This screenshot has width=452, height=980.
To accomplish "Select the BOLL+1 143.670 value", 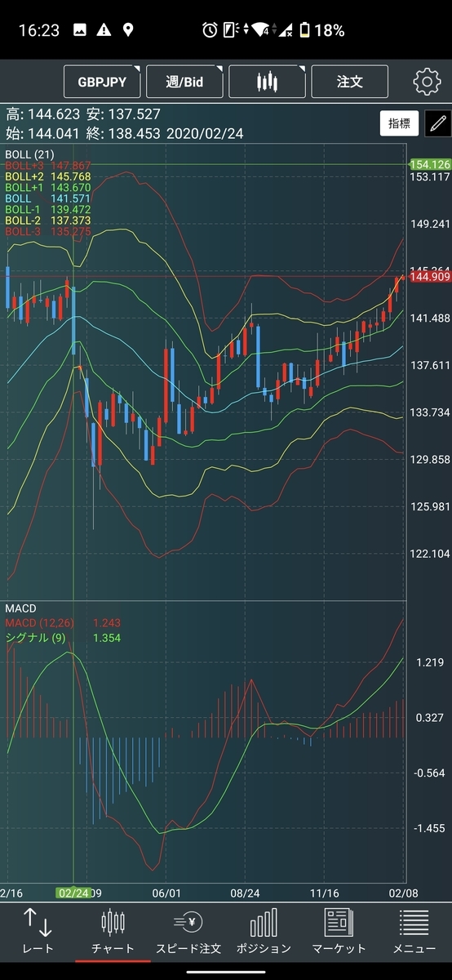I will tap(48, 187).
